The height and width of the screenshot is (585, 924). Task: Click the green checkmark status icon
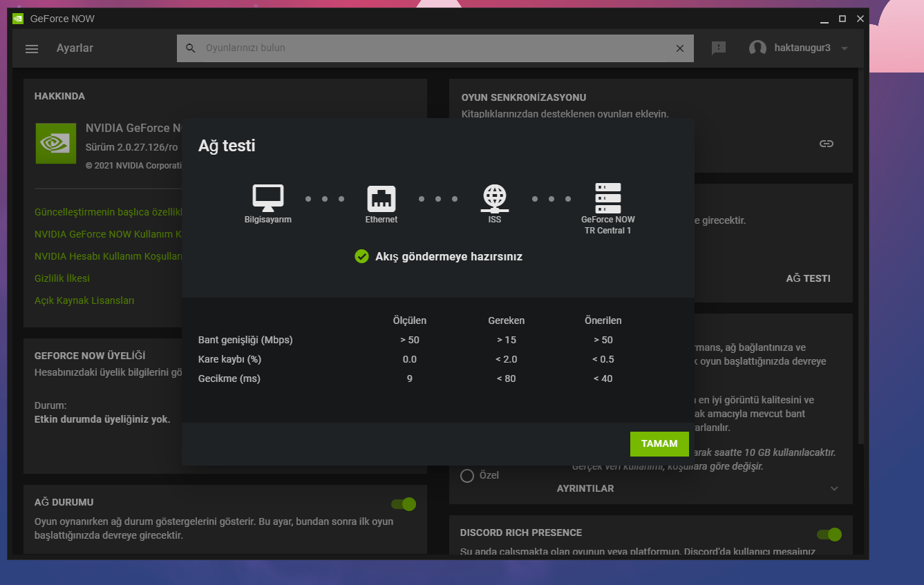tap(361, 256)
